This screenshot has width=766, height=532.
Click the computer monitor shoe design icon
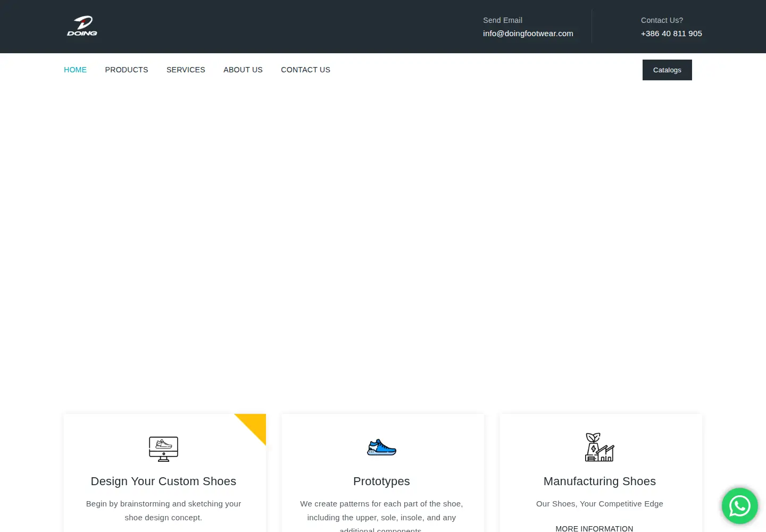tap(163, 449)
